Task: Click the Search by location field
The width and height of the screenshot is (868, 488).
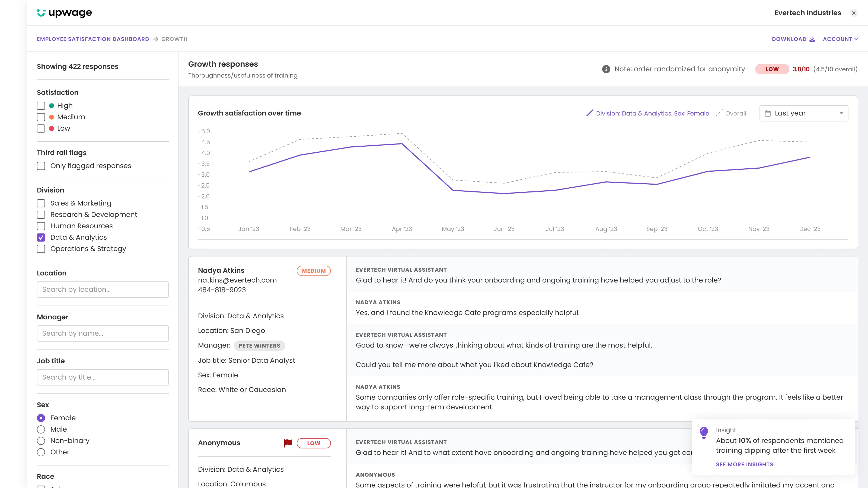Action: pos(103,290)
